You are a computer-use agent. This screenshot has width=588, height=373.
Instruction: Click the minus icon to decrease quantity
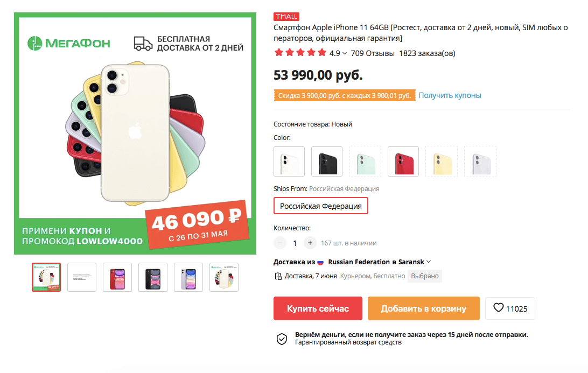coord(279,242)
